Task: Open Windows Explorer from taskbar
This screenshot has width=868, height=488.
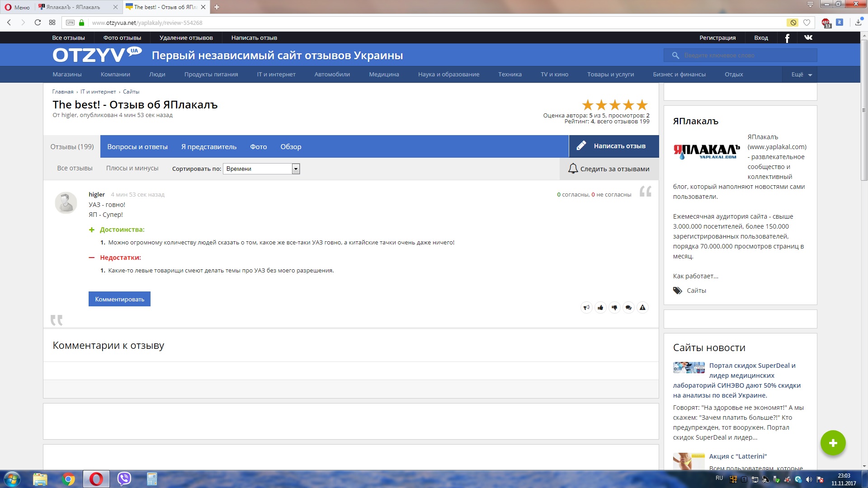Action: pyautogui.click(x=40, y=479)
